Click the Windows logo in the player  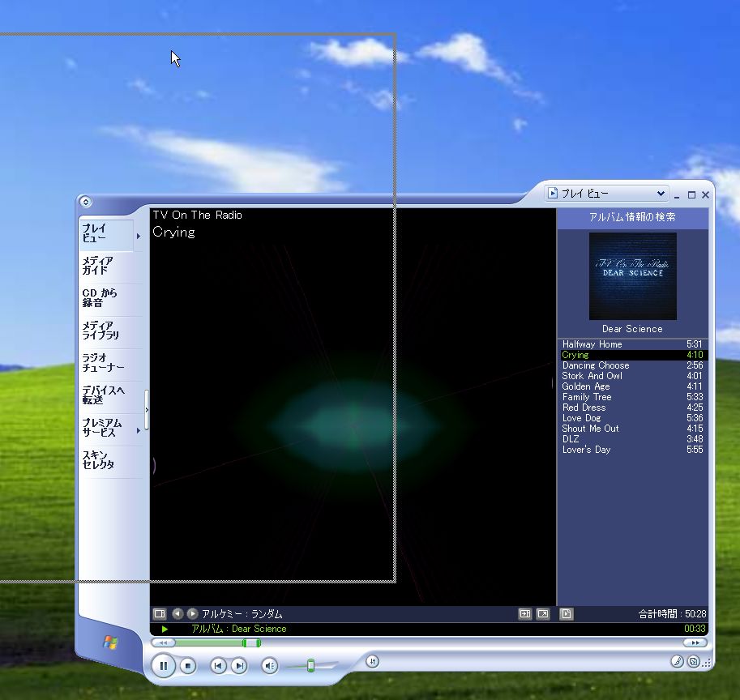(x=110, y=642)
